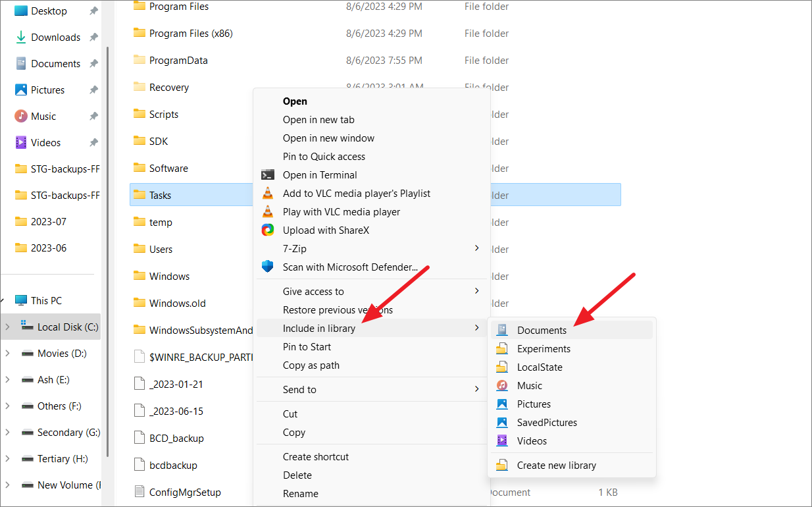Expand the Send to submenu
This screenshot has height=507, width=812.
[x=300, y=389]
